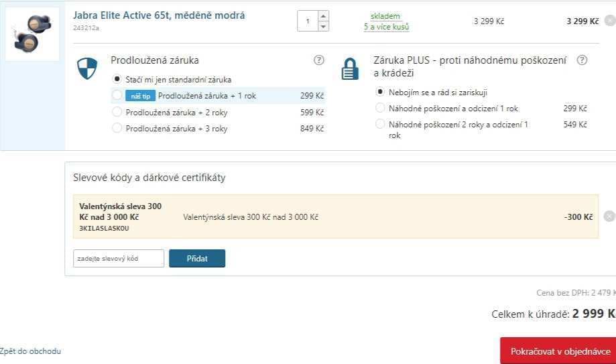
Task: Decrease quantity with the down arrow
Action: 323,26
